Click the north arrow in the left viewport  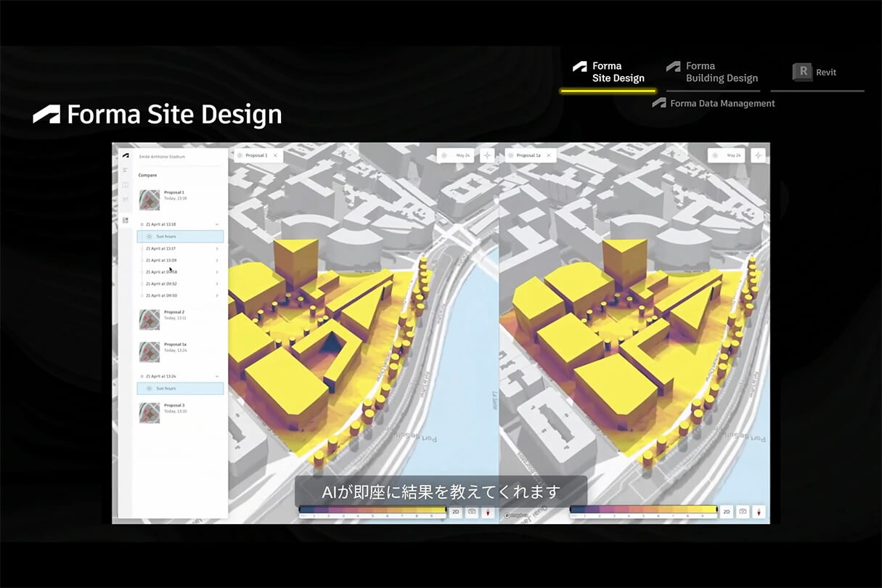point(488,512)
